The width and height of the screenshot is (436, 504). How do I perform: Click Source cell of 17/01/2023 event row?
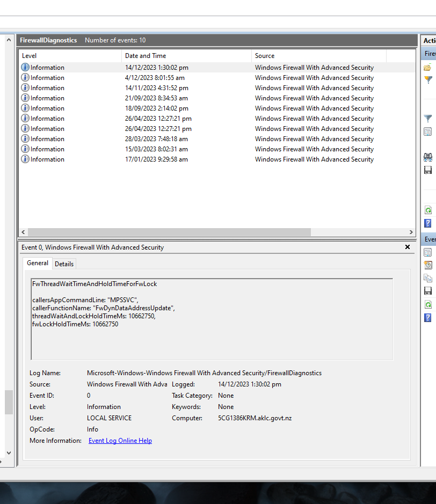pyautogui.click(x=314, y=159)
